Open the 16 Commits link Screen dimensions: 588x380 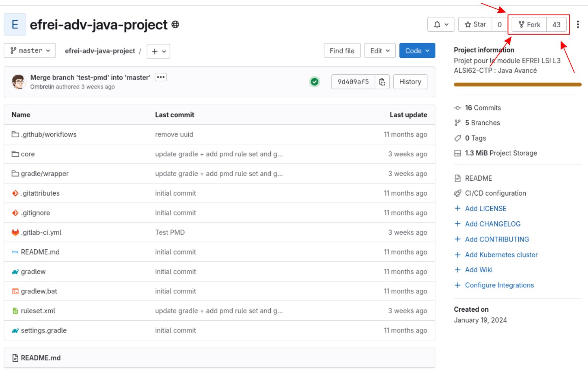tap(483, 108)
